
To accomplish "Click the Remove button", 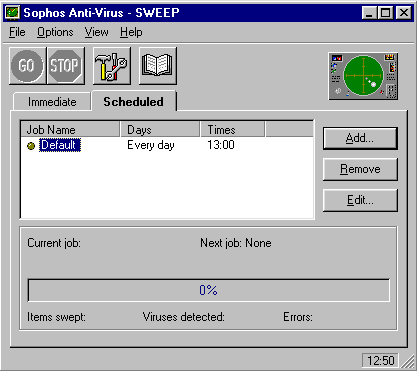I will 360,169.
